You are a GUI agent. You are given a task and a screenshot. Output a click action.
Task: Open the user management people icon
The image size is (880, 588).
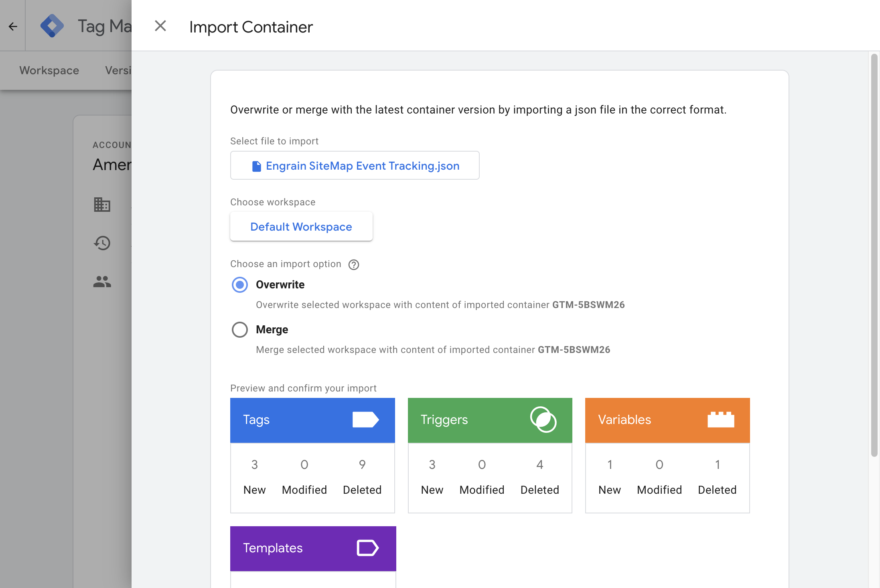click(102, 282)
